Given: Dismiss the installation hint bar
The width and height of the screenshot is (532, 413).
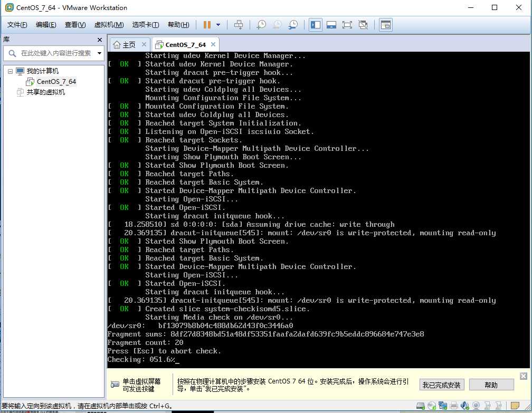Looking at the screenshot, I should click(x=524, y=376).
